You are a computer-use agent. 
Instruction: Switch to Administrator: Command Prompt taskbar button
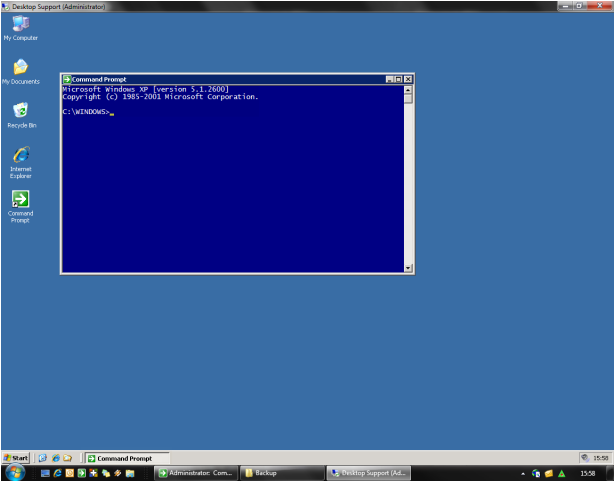click(x=196, y=473)
